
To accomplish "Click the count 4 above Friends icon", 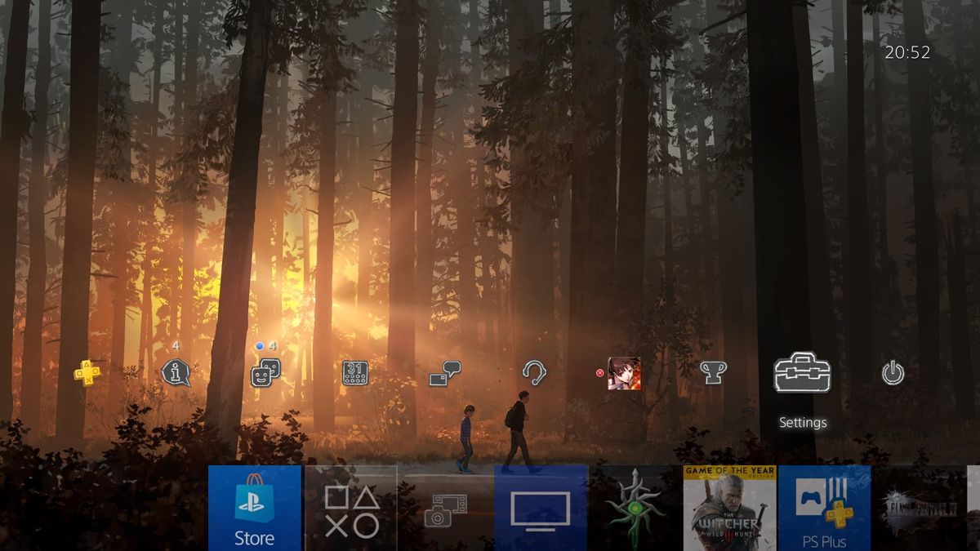I will [272, 346].
